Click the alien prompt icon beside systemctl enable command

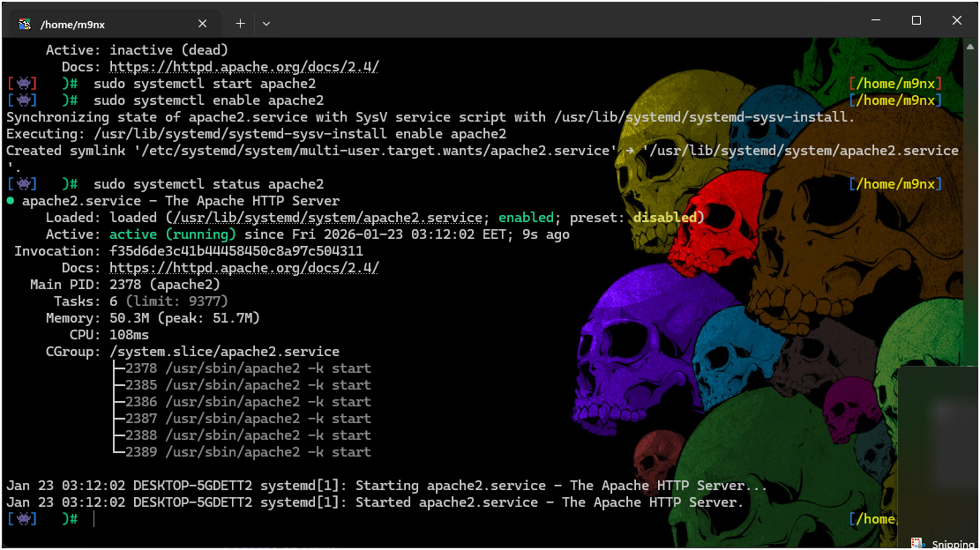tap(24, 100)
